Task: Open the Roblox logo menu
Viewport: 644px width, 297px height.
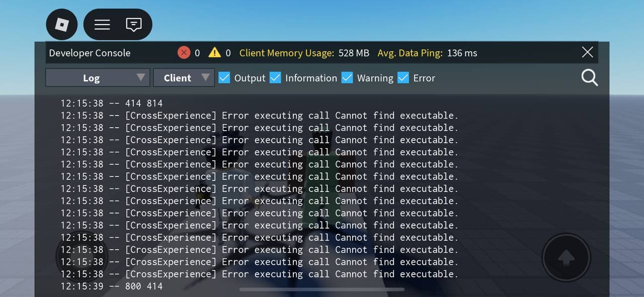Action: [x=61, y=25]
